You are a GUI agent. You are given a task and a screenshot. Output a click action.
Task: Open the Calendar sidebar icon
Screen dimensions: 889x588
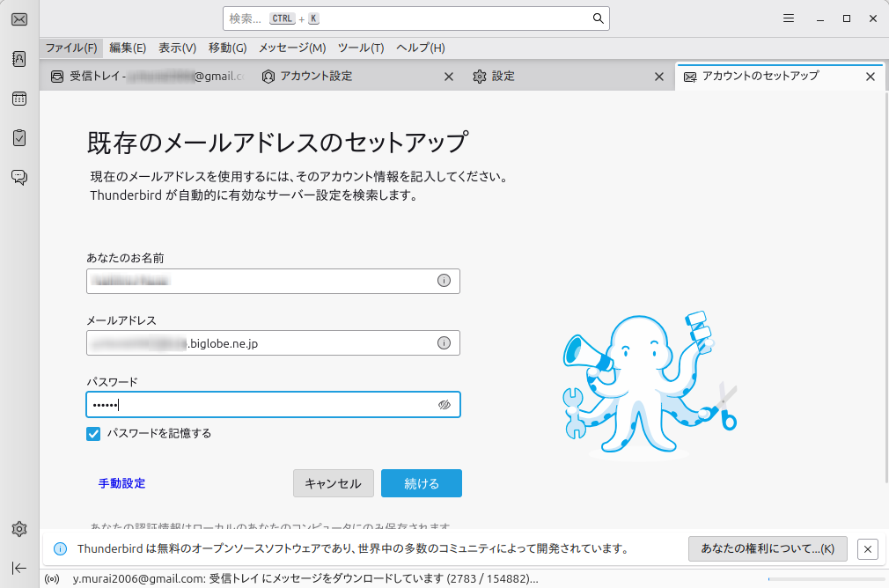pyautogui.click(x=18, y=99)
